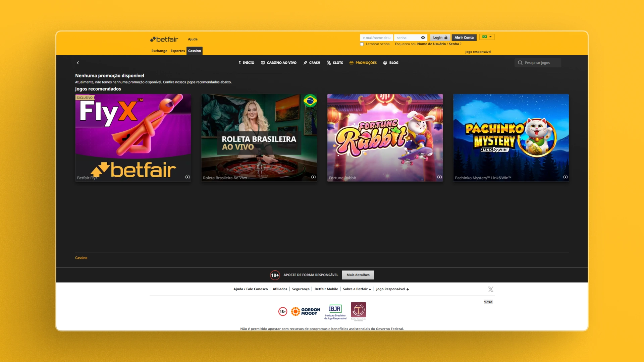This screenshot has width=644, height=362.
Task: Go to Início casino tab
Action: 246,63
